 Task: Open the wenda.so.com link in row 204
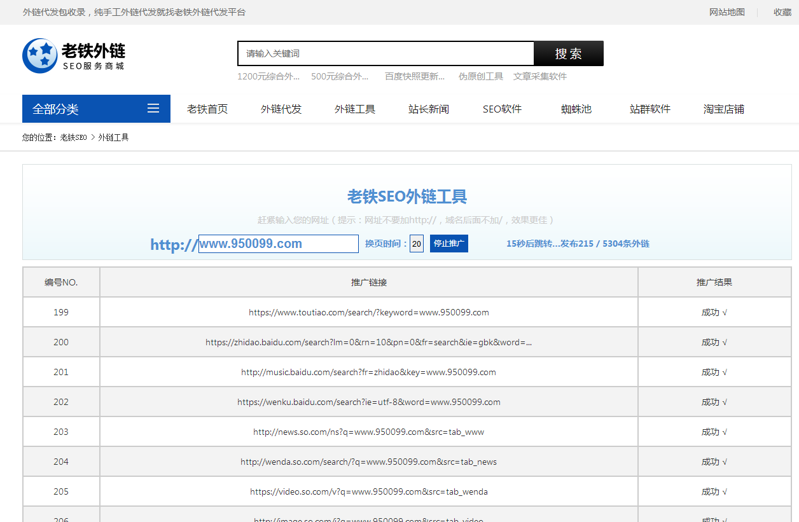(369, 462)
